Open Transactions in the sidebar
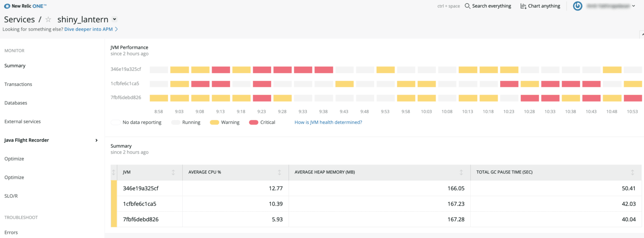Image resolution: width=644 pixels, height=238 pixels. point(18,84)
